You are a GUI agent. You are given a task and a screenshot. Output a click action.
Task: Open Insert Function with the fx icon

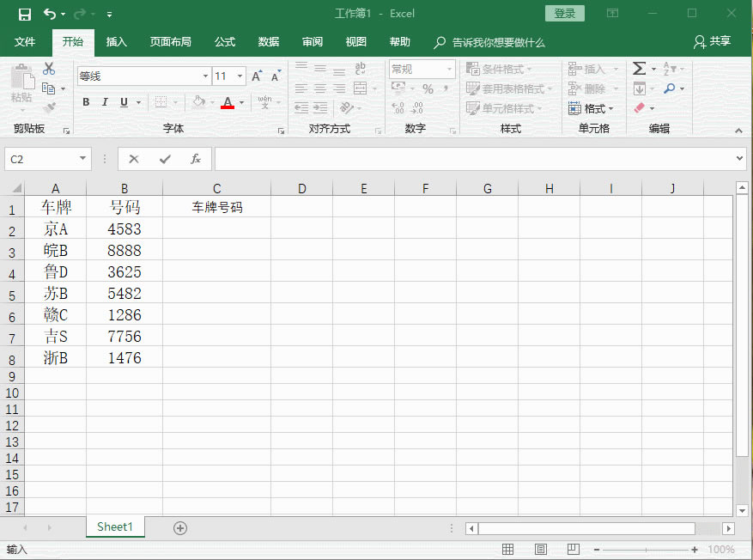click(196, 159)
